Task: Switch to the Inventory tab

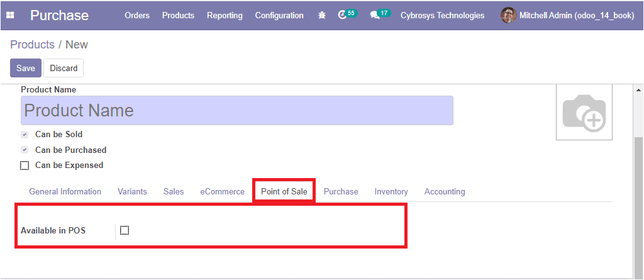Action: [x=391, y=192]
